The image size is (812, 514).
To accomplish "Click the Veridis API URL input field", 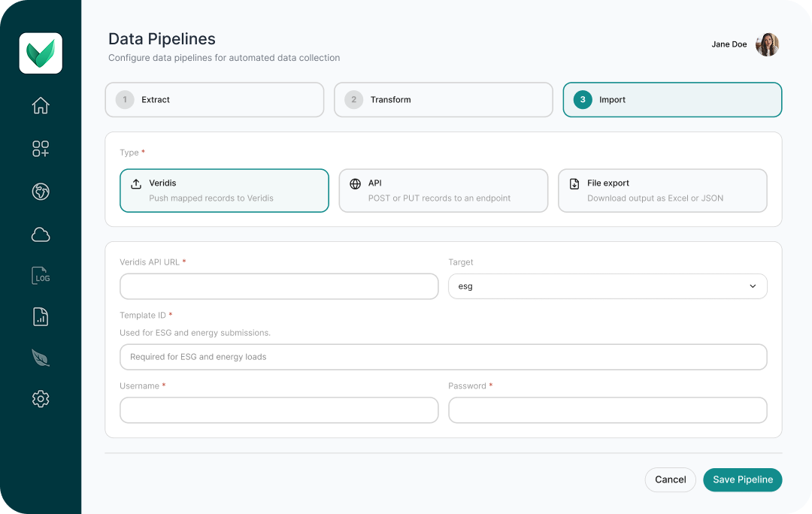I will [279, 286].
